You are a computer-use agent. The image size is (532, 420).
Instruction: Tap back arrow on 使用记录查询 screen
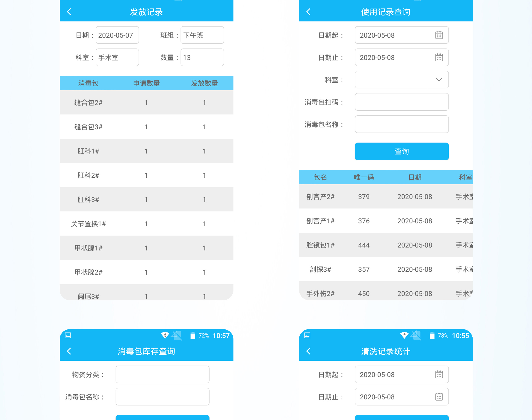(x=308, y=12)
